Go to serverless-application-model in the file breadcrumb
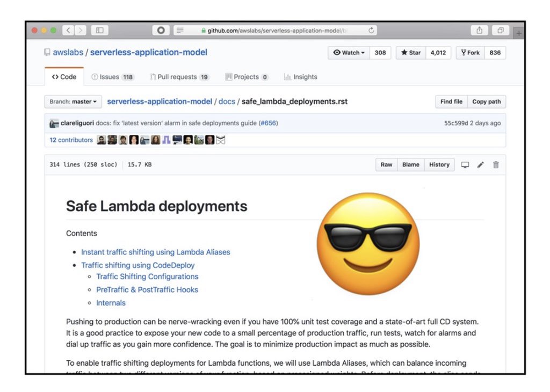The width and height of the screenshot is (550, 392). tap(160, 101)
